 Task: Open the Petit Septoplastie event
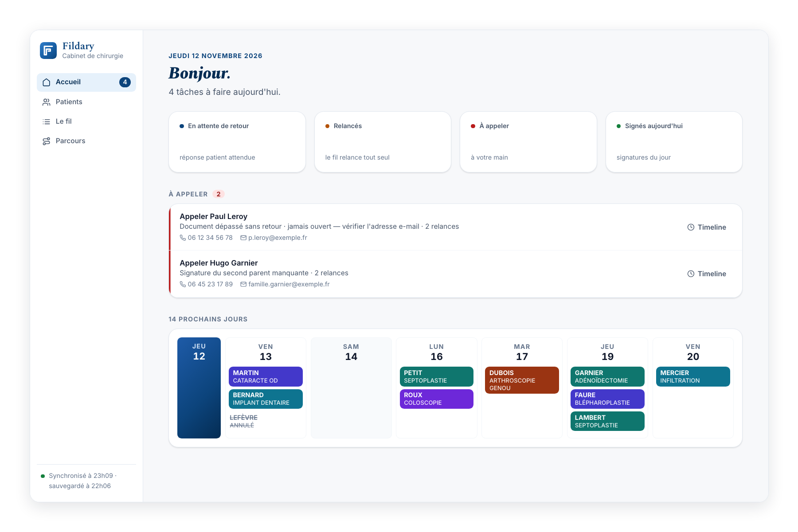(x=437, y=376)
